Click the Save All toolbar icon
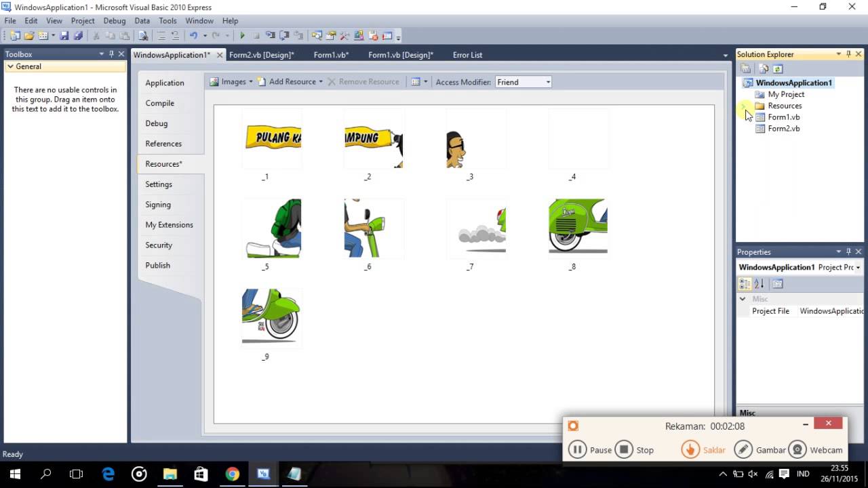Screen dimensions: 868x488 coord(78,36)
